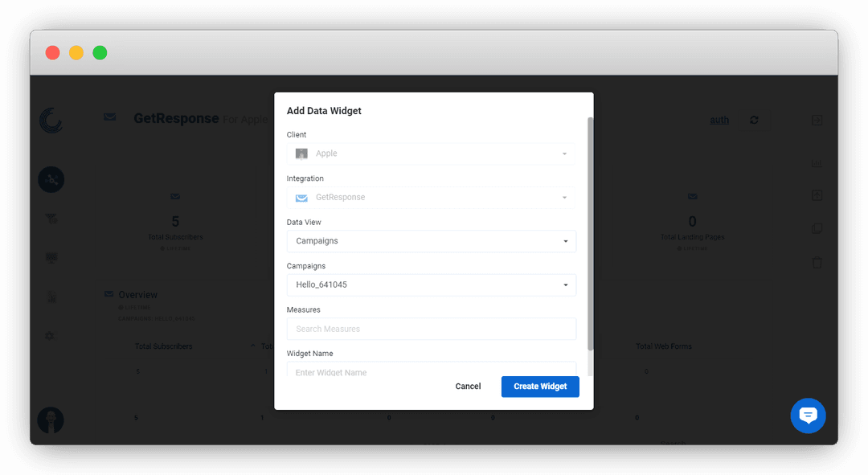Viewport: 868px width, 475px height.
Task: Open the monitor dashboard icon in the sidebar
Action: point(51,257)
